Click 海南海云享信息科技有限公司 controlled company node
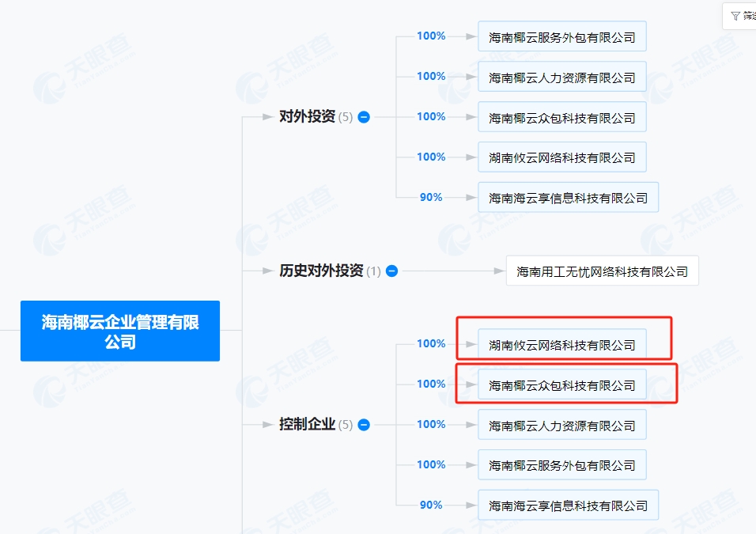The image size is (756, 534). click(568, 505)
